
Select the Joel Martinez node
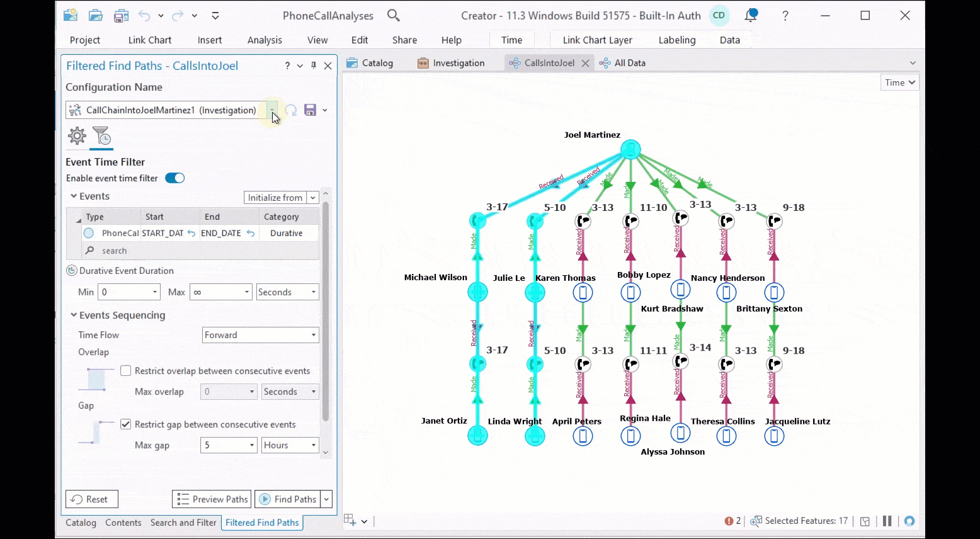[630, 150]
